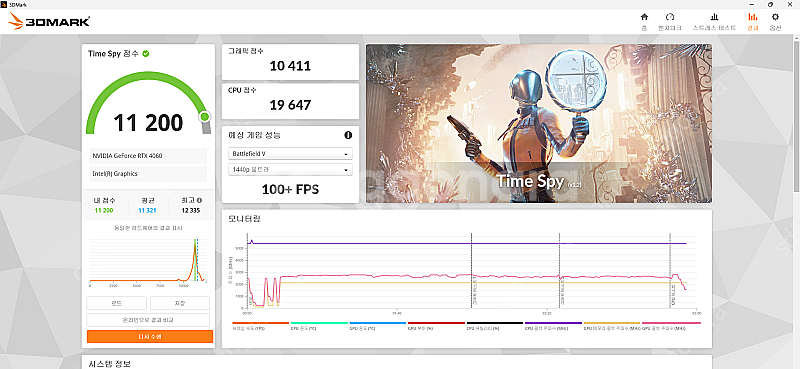Click the Load (로드) button
Screen dimensions: 800x369
[x=116, y=303]
